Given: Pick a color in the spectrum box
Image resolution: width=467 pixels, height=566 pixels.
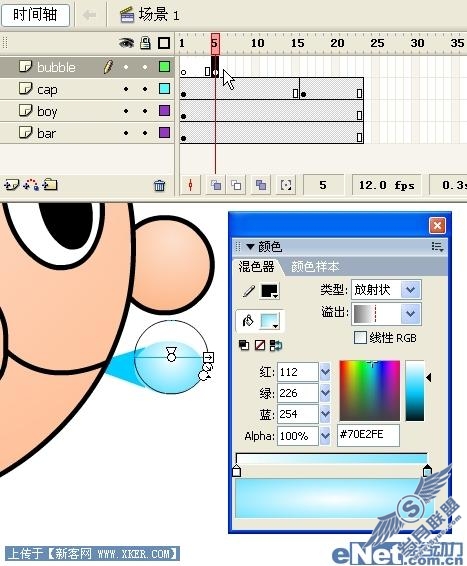Looking at the screenshot, I should 370,391.
